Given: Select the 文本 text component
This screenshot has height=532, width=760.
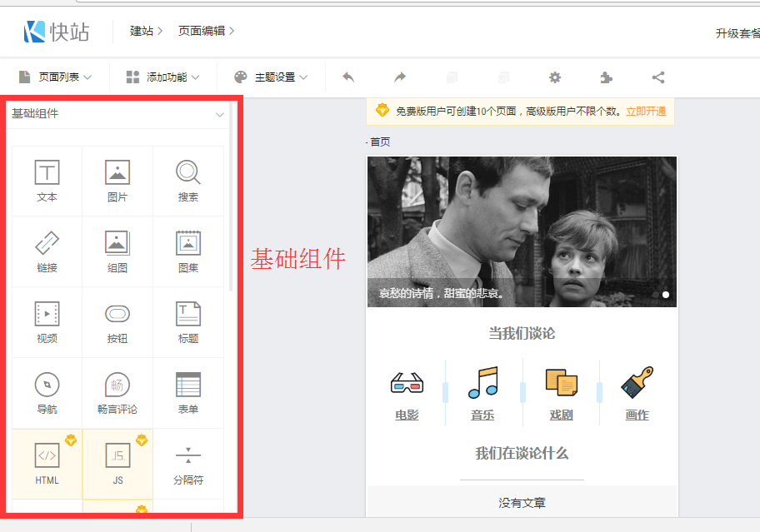Looking at the screenshot, I should click(47, 181).
